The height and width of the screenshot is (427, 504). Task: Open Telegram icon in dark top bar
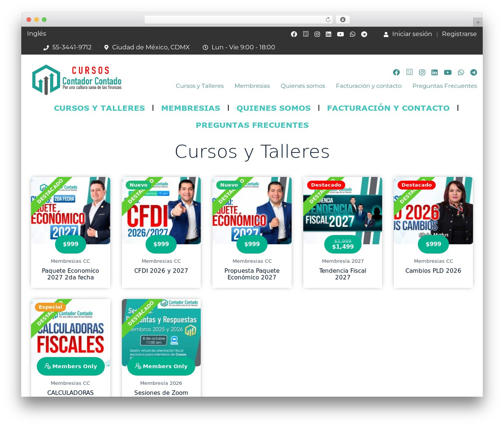(x=364, y=34)
